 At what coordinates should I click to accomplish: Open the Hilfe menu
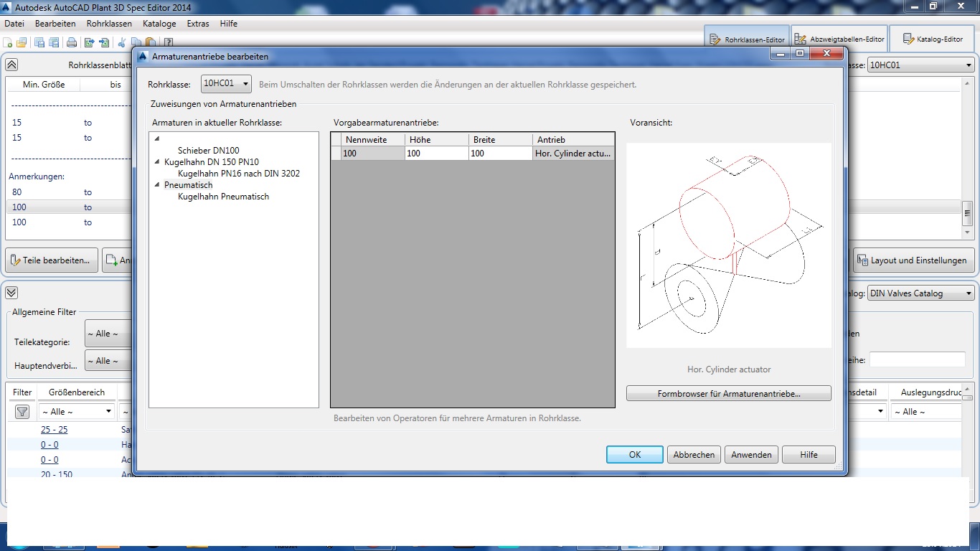(x=229, y=24)
